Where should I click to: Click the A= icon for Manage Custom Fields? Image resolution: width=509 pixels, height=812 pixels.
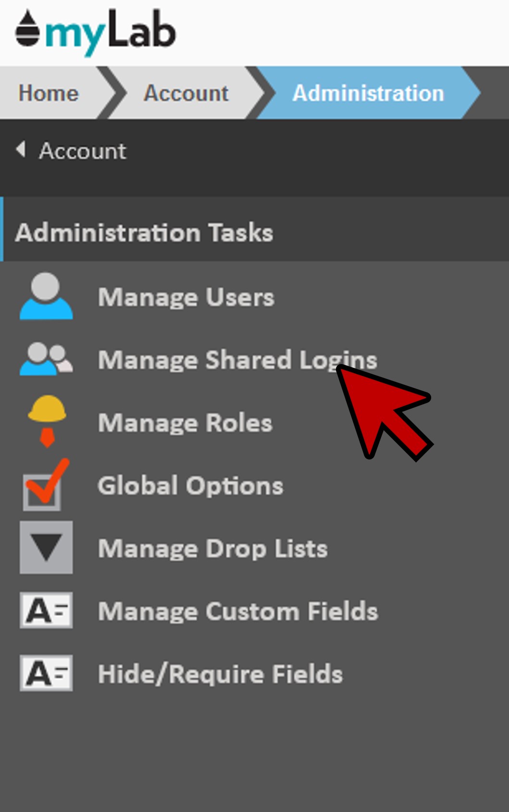click(46, 610)
